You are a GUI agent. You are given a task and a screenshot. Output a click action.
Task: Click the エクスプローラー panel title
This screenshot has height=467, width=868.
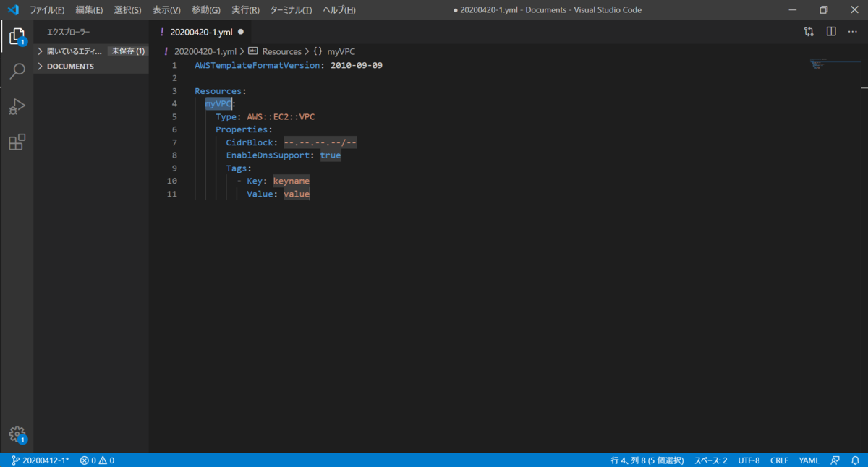click(69, 32)
